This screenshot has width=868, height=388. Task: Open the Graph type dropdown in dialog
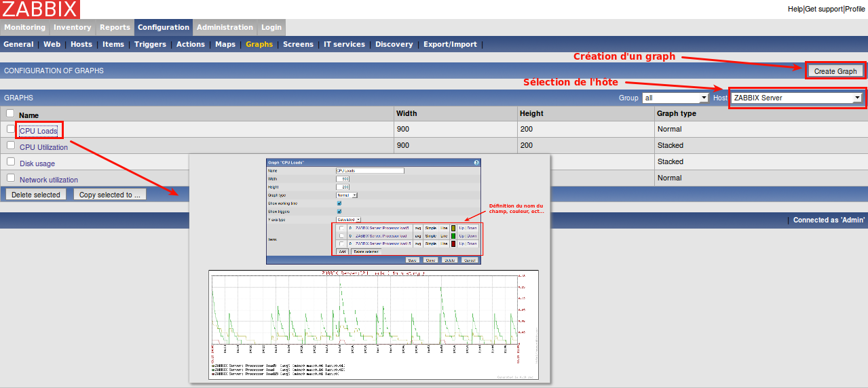tap(346, 195)
